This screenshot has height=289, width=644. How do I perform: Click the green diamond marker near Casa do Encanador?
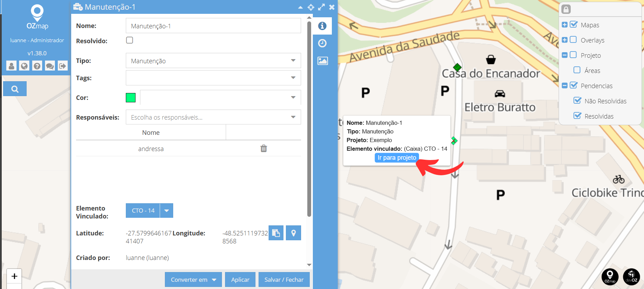(457, 67)
